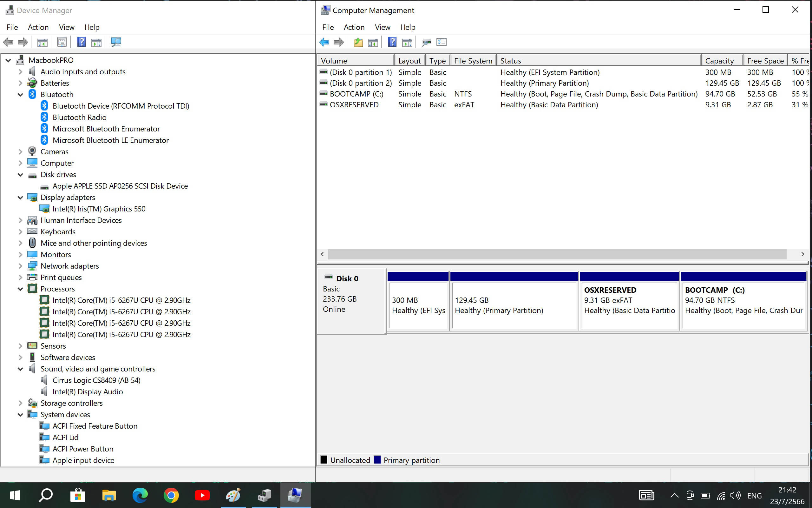
Task: Expand the Network adapters category
Action: click(x=20, y=266)
